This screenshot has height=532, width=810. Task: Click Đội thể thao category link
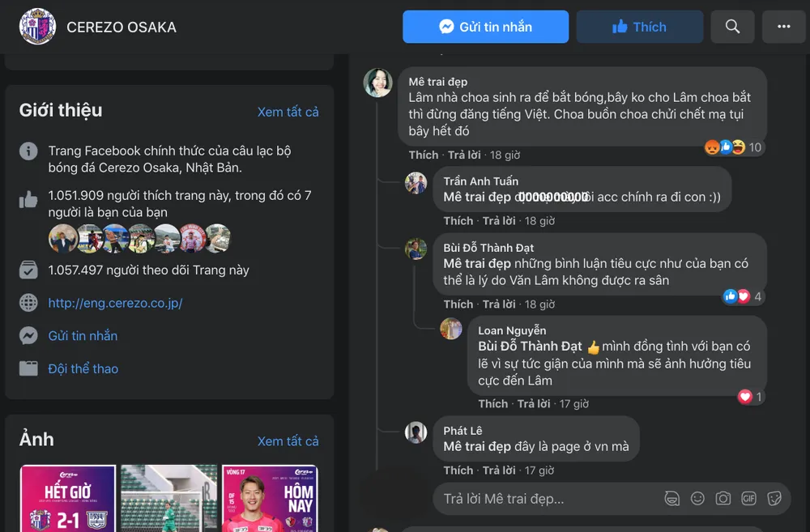tap(83, 368)
